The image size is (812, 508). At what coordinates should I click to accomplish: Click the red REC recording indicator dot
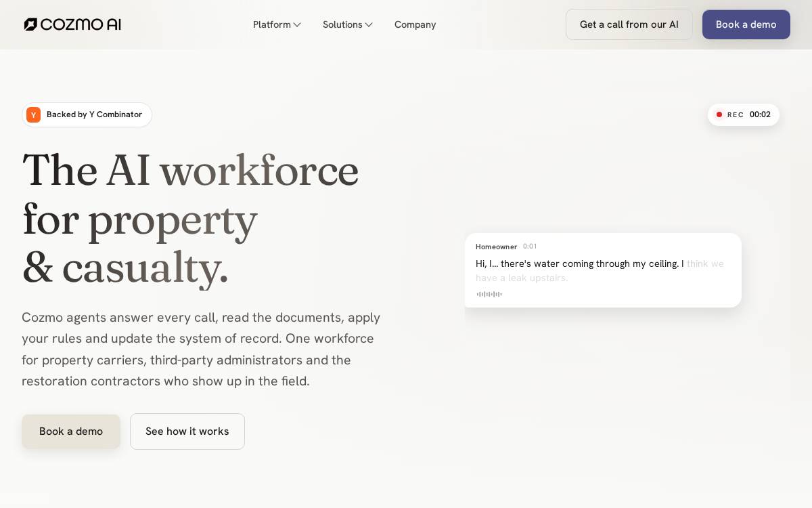719,114
